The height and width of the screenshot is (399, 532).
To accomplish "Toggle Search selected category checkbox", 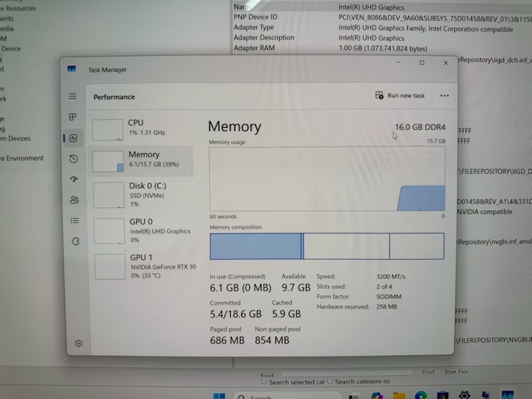I will coord(263,382).
